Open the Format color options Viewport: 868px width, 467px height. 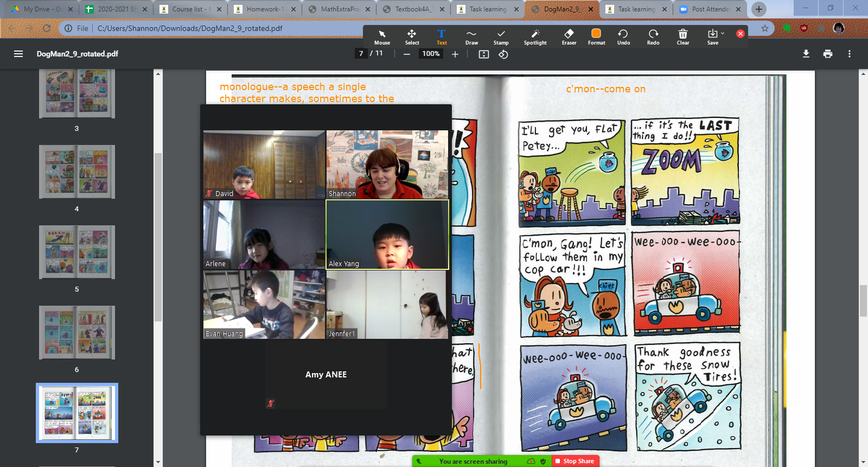596,37
